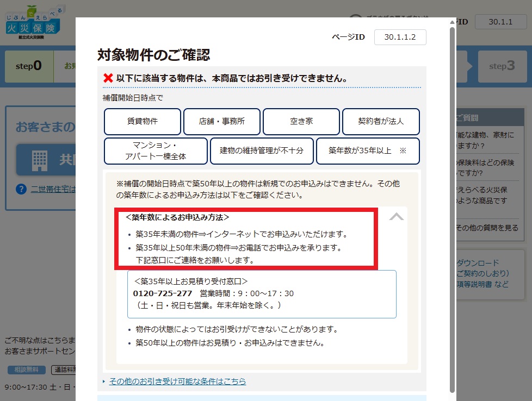Collapse the 築年数によるお申込み方法 section chevron

[x=396, y=217]
